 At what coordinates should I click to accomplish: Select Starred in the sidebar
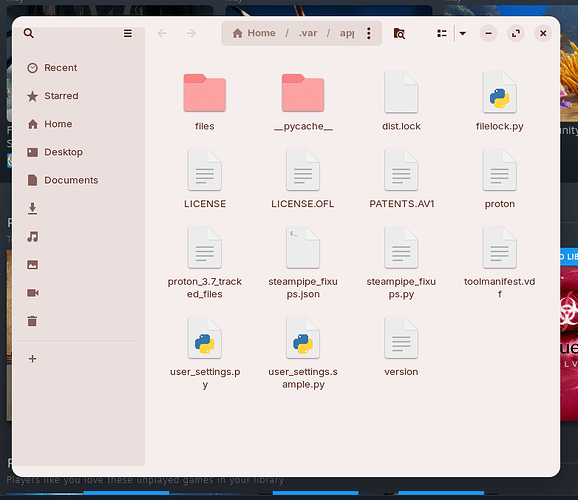(79, 96)
